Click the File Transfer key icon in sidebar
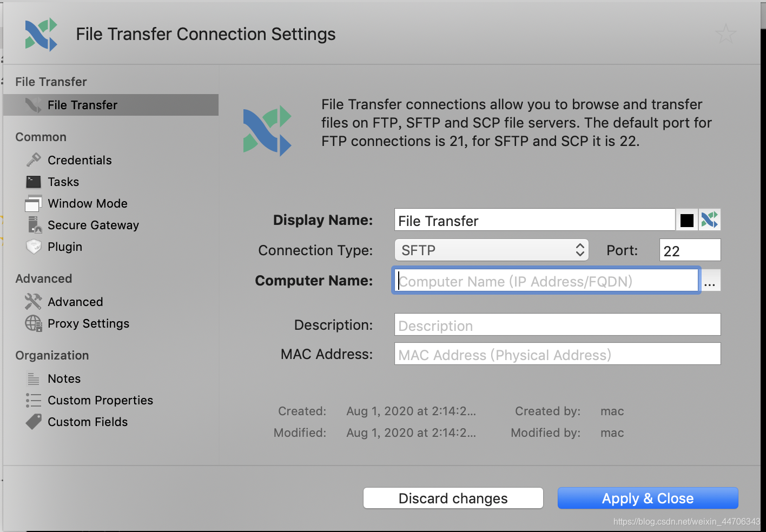Screen dimensions: 766x532 pyautogui.click(x=34, y=105)
